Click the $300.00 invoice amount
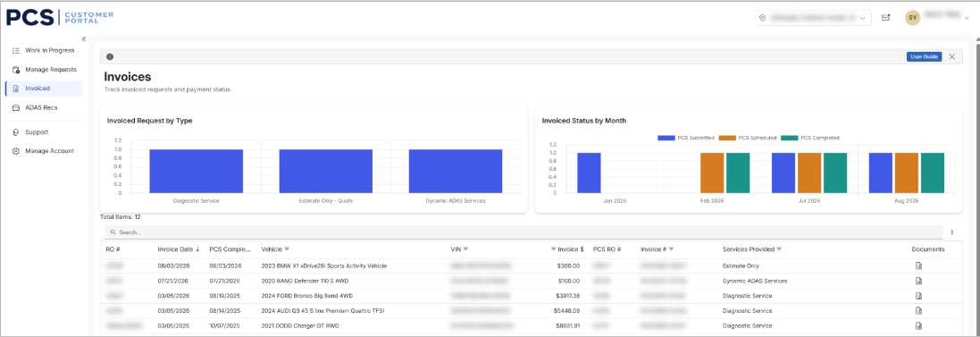The height and width of the screenshot is (337, 980). [x=569, y=265]
